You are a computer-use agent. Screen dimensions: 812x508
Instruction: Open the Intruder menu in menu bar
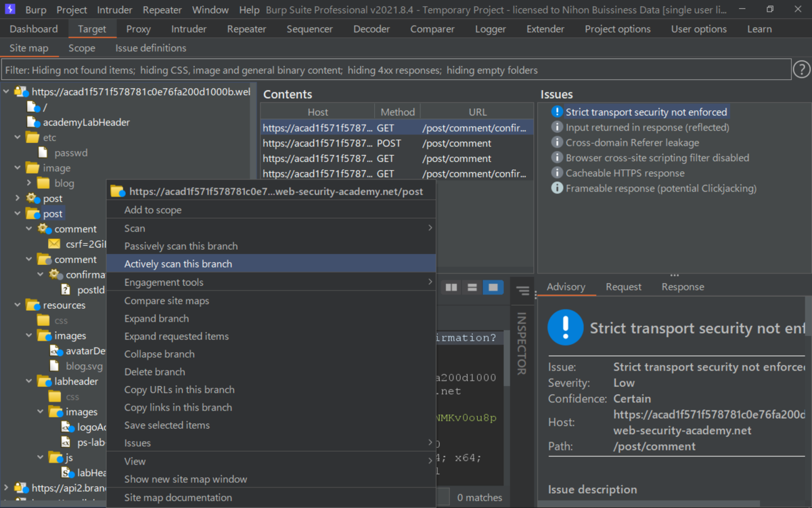114,10
